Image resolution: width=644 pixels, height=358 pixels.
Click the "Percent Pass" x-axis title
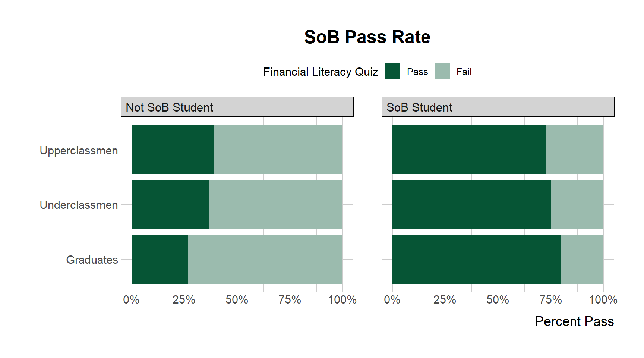[574, 321]
